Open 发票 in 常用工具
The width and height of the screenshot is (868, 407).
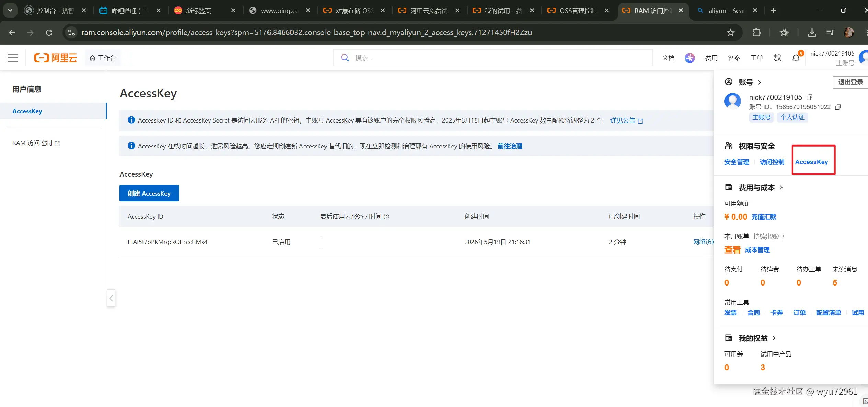(x=730, y=313)
